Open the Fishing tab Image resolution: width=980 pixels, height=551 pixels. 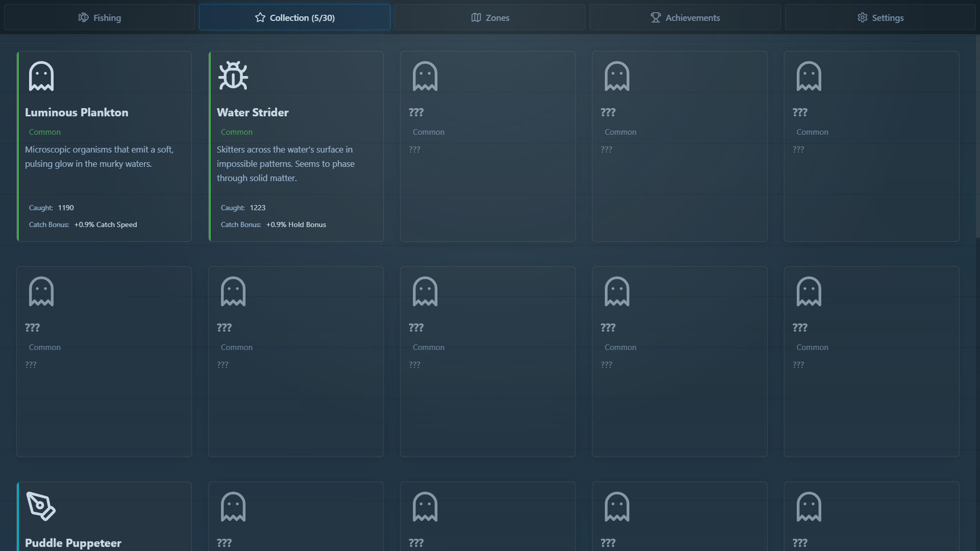pyautogui.click(x=100, y=17)
